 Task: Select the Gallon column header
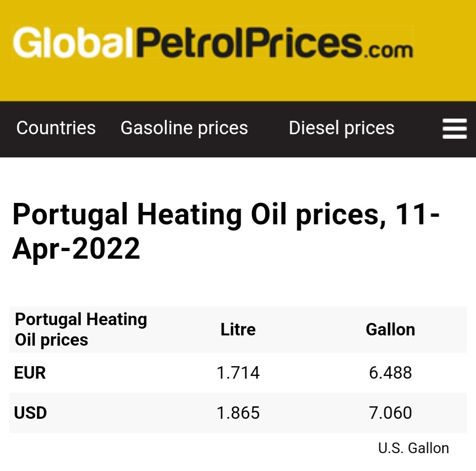(x=390, y=330)
